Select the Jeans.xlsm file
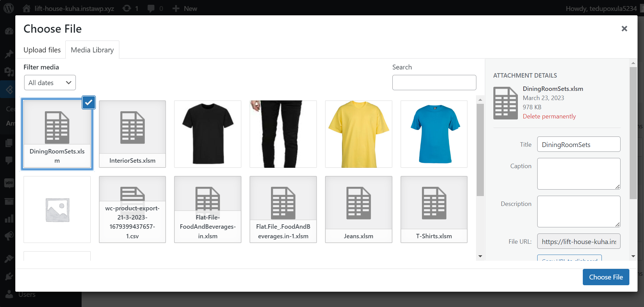Image resolution: width=644 pixels, height=307 pixels. [x=359, y=209]
